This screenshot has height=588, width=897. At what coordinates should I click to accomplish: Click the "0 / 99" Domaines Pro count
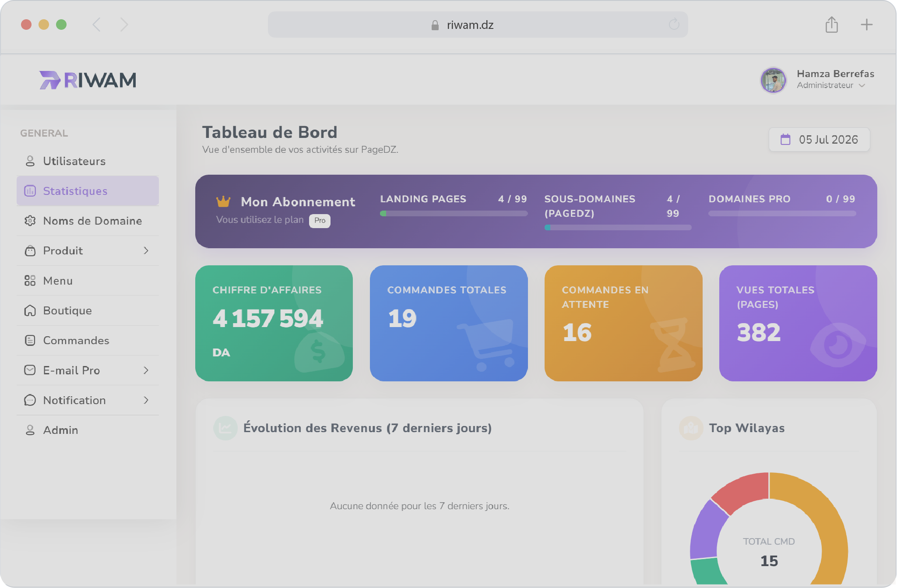[x=841, y=199]
